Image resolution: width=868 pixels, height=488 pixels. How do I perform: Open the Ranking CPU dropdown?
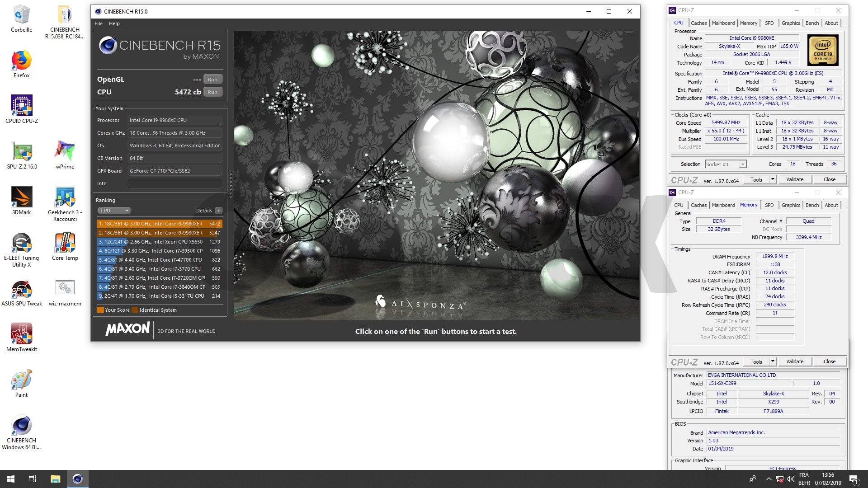click(114, 211)
